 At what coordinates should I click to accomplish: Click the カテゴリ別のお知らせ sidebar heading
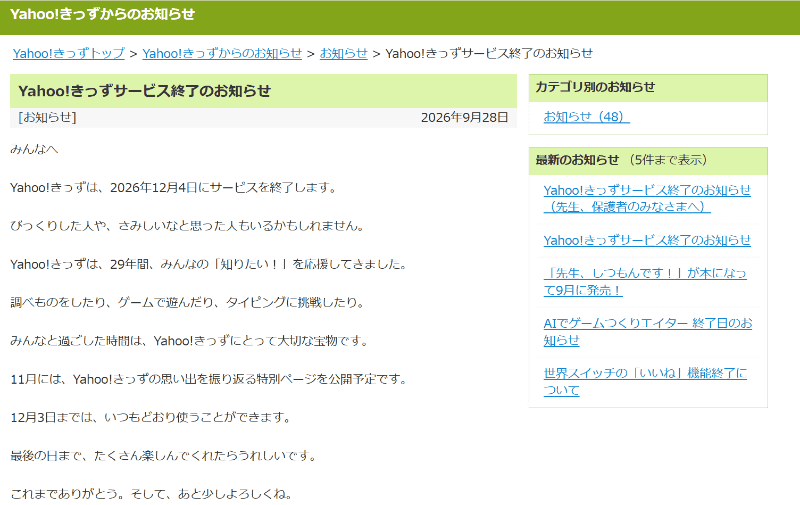595,87
